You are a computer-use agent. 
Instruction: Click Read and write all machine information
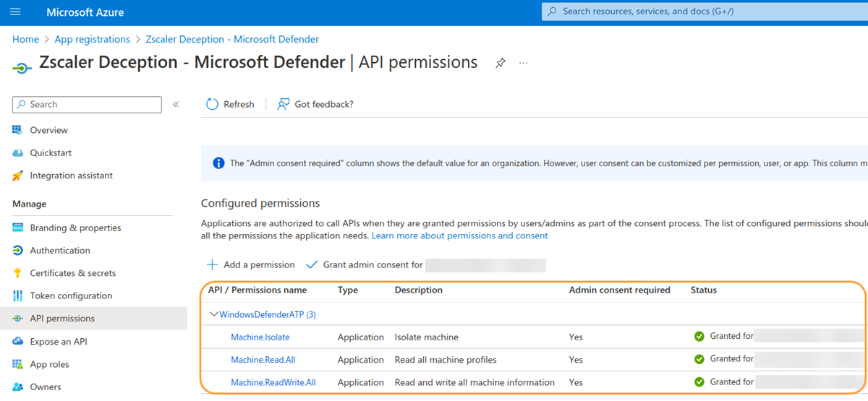click(x=475, y=382)
